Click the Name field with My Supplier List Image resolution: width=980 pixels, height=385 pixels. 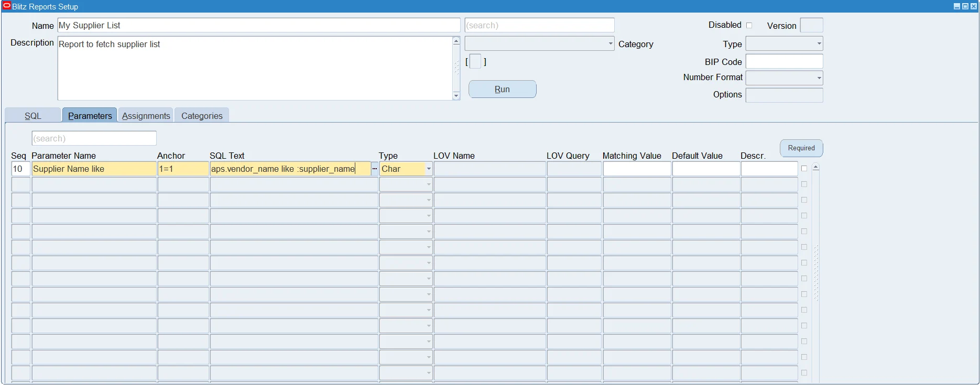[259, 25]
